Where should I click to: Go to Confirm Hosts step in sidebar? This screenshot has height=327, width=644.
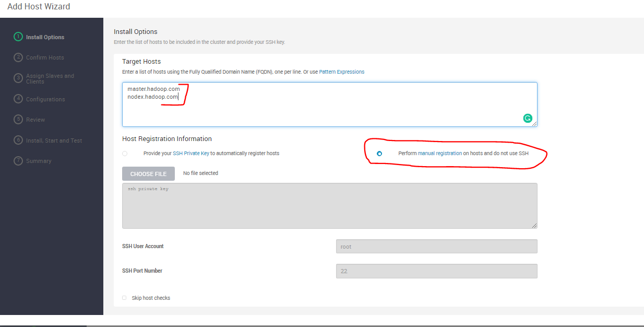coord(45,57)
